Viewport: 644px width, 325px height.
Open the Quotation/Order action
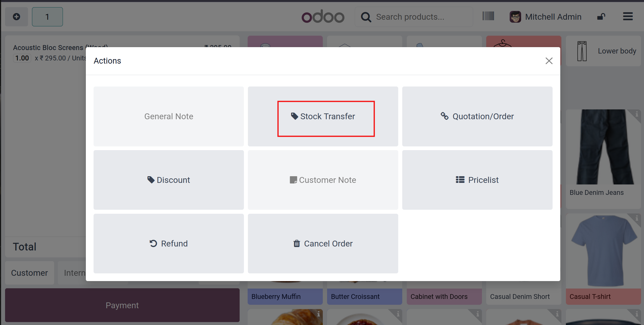(x=477, y=116)
